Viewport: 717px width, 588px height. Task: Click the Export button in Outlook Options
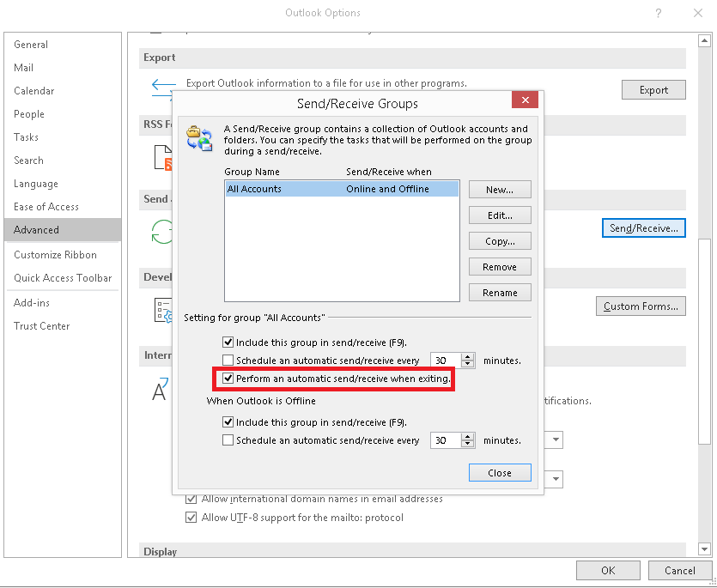tap(653, 90)
